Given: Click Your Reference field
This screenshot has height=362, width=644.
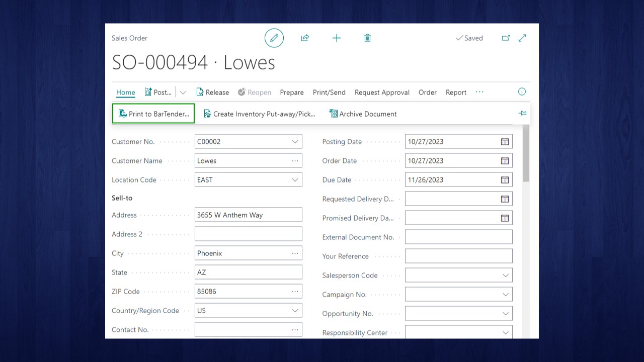Looking at the screenshot, I should pyautogui.click(x=459, y=256).
